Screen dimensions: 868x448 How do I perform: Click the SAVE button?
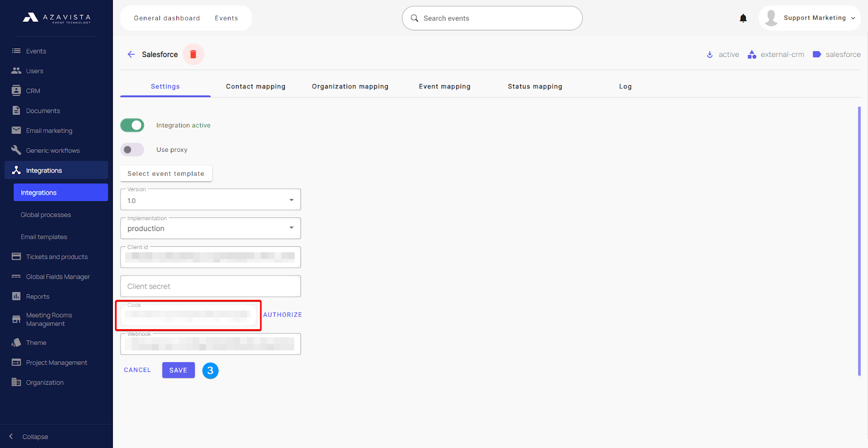(x=178, y=370)
